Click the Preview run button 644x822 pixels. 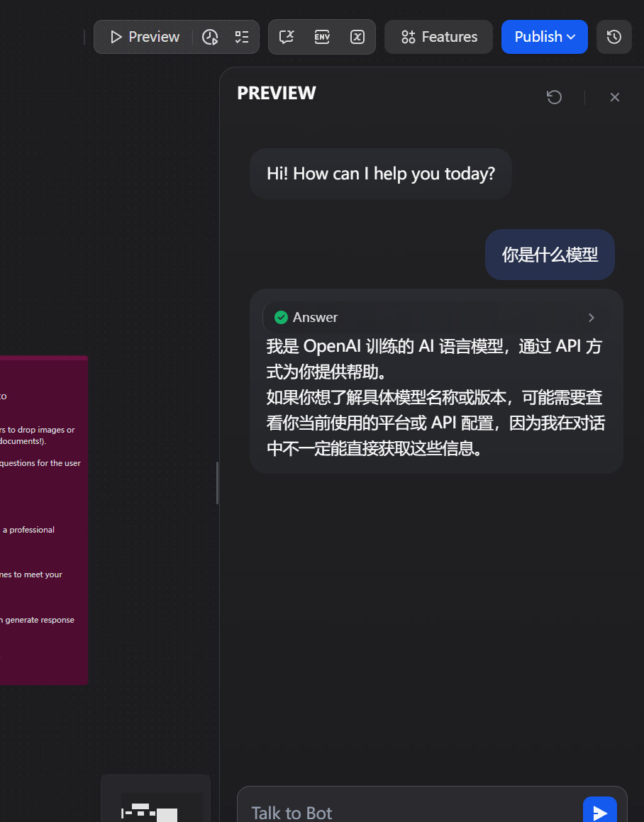point(144,37)
